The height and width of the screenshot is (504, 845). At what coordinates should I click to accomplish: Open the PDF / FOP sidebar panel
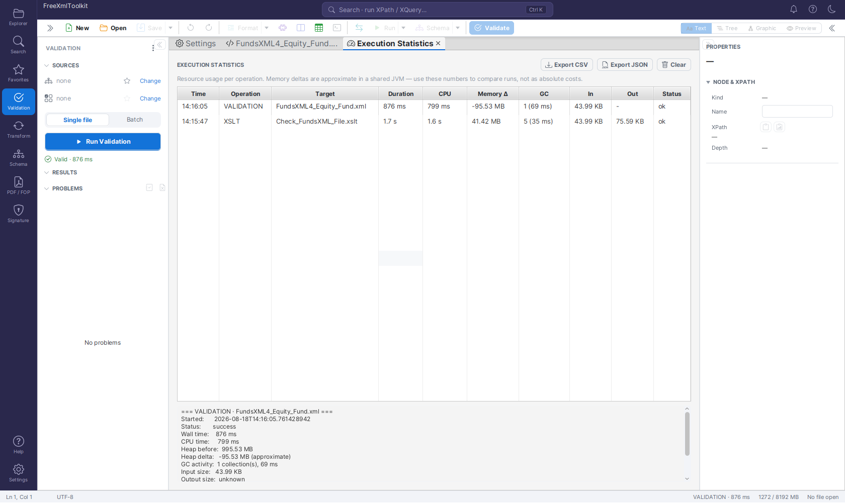pos(18,186)
